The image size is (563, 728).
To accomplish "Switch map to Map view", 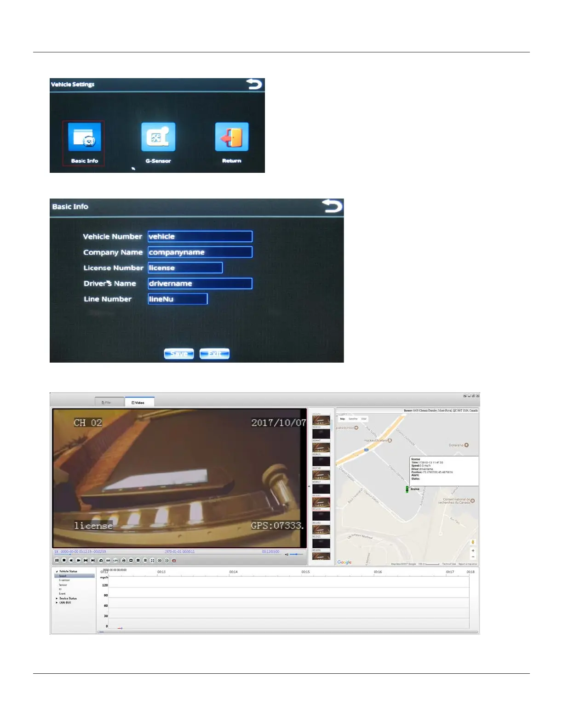I will pos(342,419).
